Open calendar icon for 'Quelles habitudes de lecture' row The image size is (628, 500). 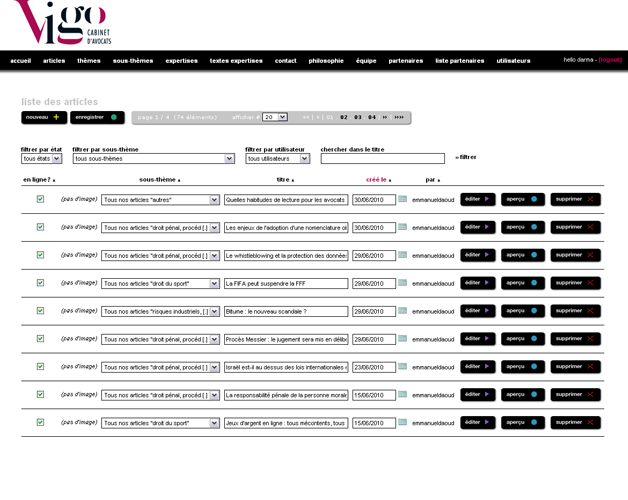[403, 199]
